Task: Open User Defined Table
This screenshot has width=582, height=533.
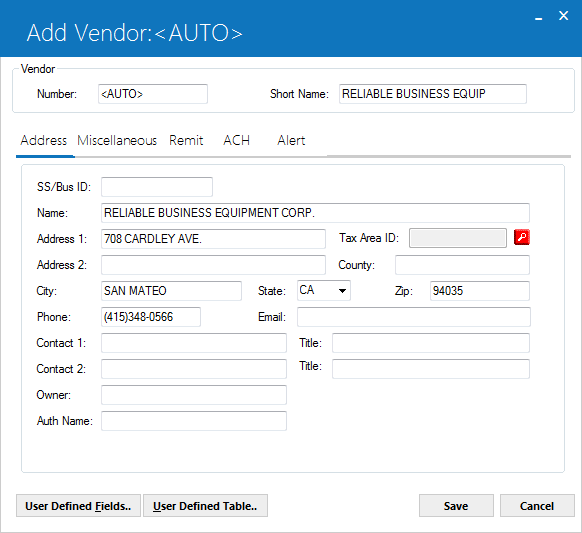Action: (x=205, y=506)
